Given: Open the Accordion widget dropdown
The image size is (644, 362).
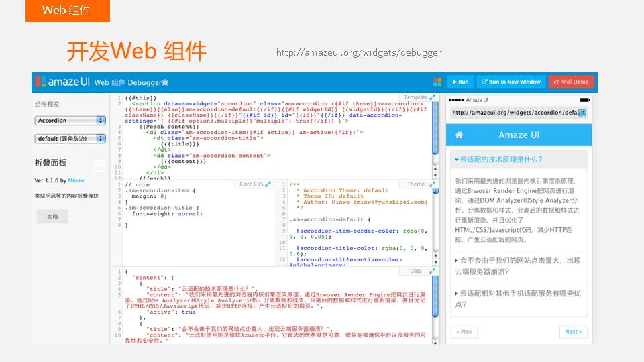Looking at the screenshot, I should pos(70,121).
